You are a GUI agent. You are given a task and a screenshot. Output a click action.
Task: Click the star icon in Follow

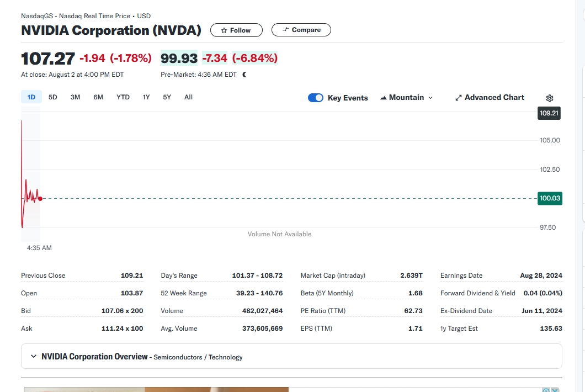coord(224,30)
